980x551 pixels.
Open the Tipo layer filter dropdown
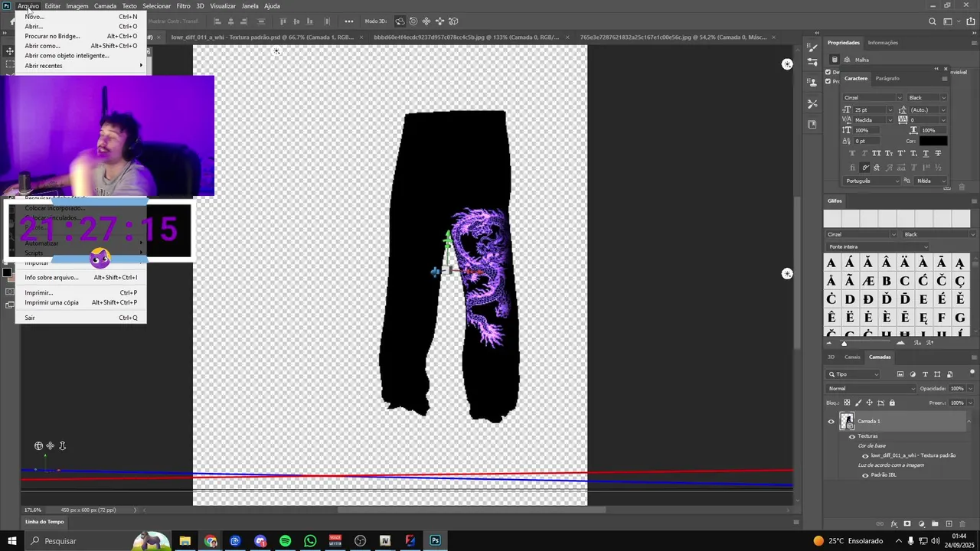(x=853, y=374)
